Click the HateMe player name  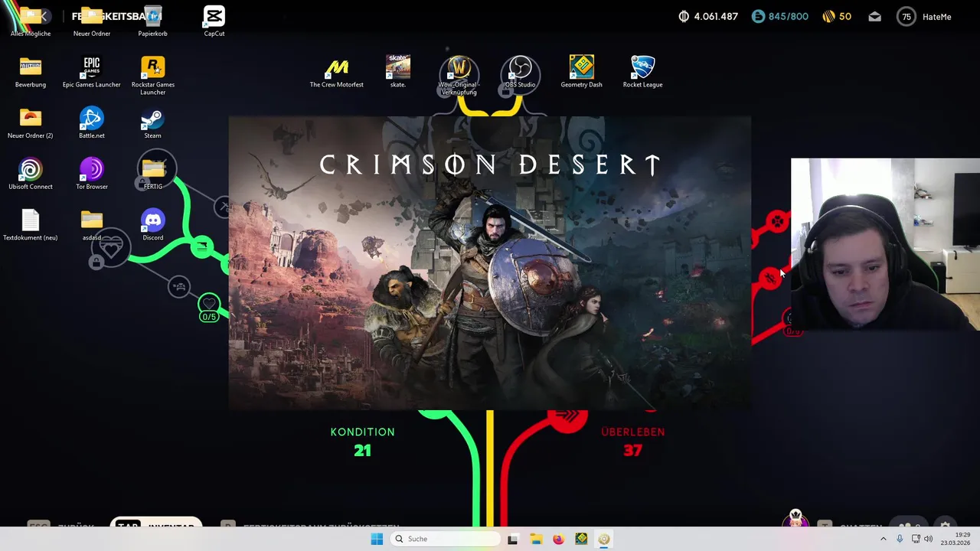coord(936,17)
